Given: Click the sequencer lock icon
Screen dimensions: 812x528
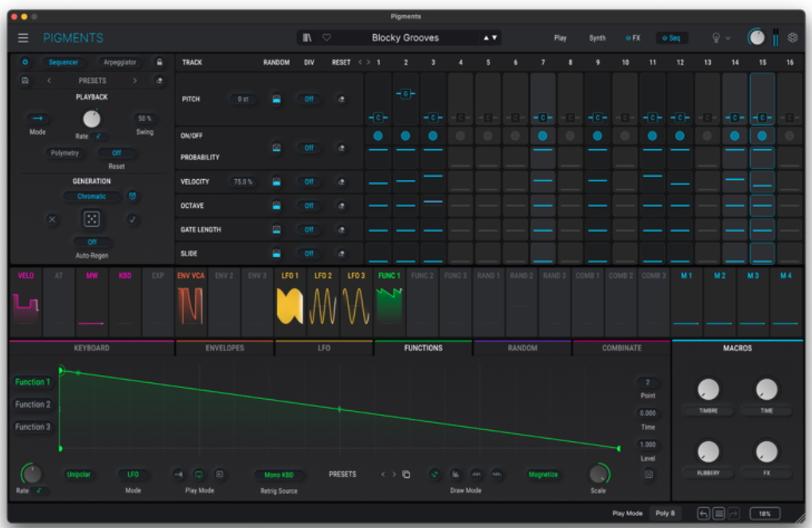Looking at the screenshot, I should tap(159, 62).
